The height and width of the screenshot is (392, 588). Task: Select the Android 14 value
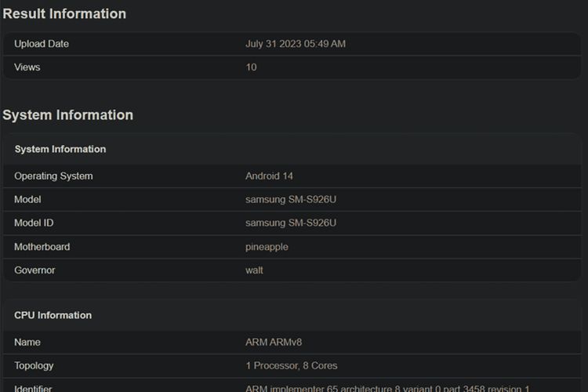tap(269, 176)
